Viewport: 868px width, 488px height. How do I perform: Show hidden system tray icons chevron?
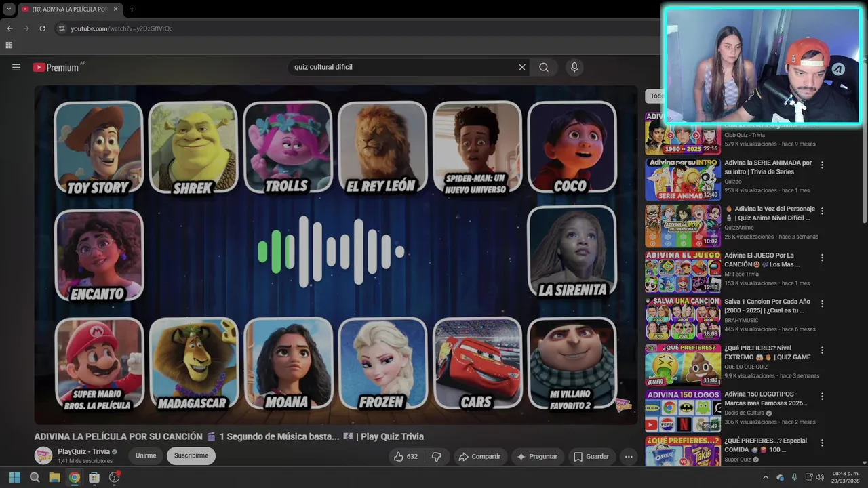click(766, 477)
